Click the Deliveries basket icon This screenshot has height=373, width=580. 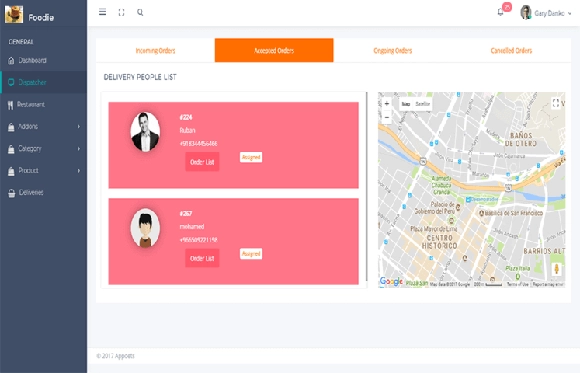11,193
